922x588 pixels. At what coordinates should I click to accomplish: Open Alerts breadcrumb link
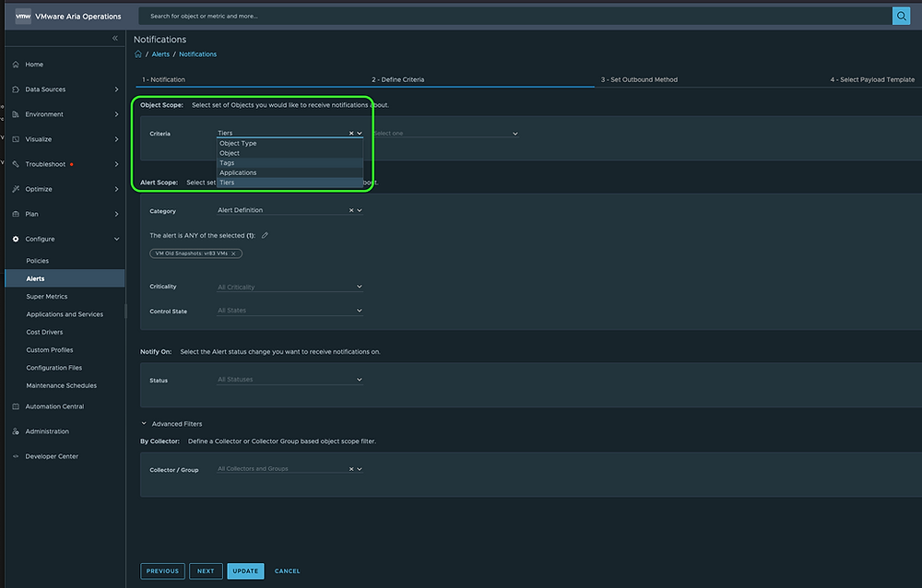coord(160,54)
